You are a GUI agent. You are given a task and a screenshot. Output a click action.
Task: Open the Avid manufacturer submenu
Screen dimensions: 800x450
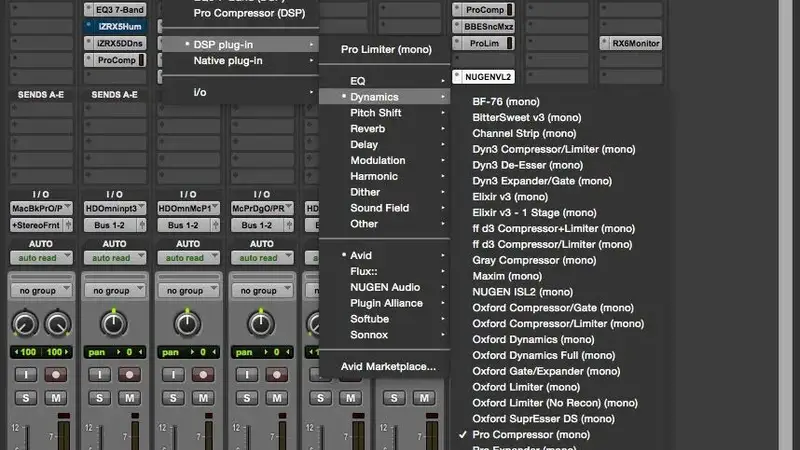click(x=385, y=255)
